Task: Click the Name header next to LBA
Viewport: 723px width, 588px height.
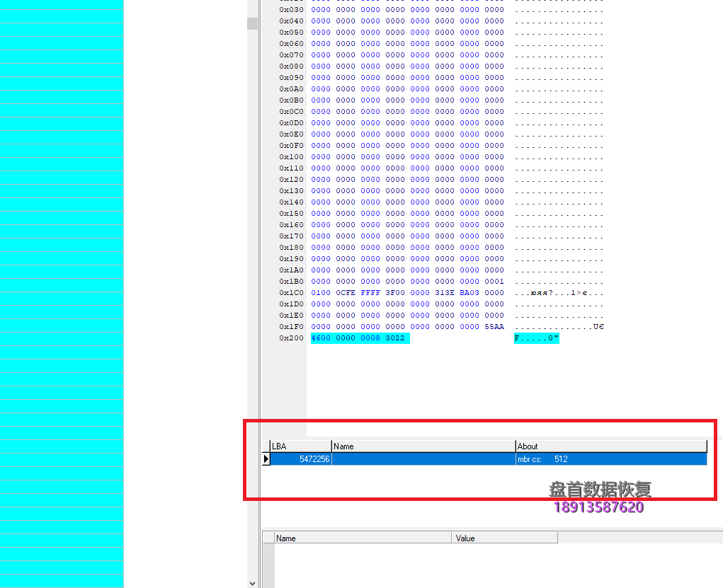Action: 423,446
